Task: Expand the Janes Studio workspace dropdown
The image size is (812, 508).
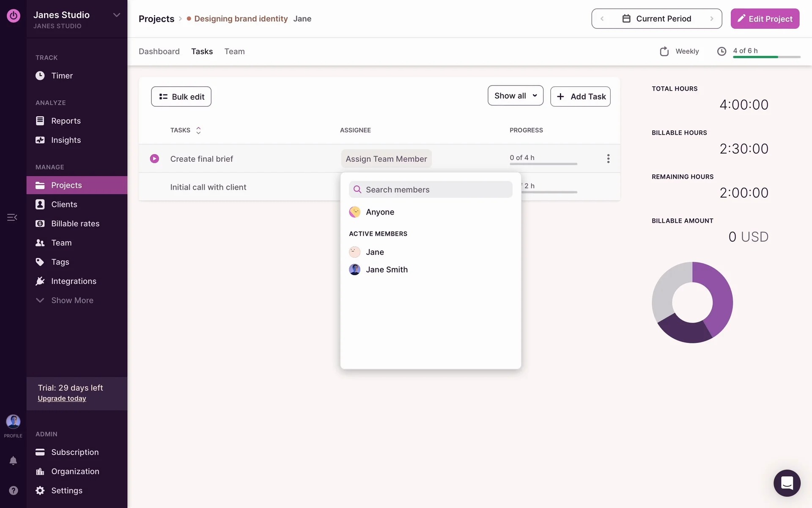Action: [116, 15]
